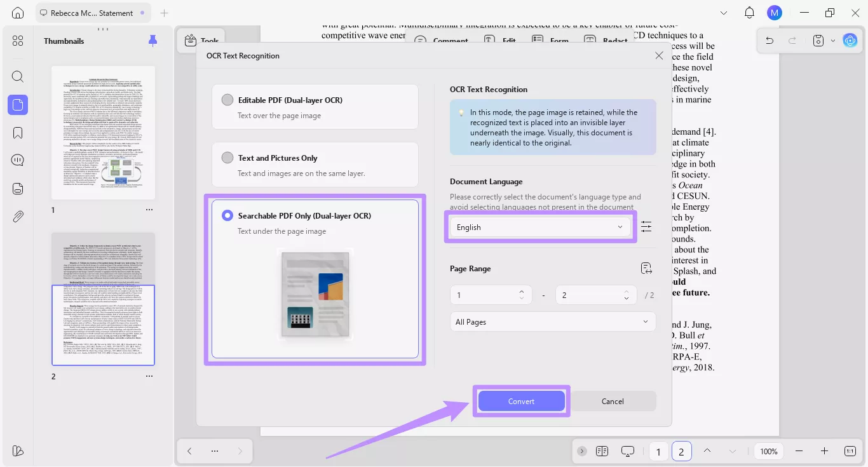The height and width of the screenshot is (467, 868).
Task: Increase the zoom level with plus control
Action: coord(825,451)
